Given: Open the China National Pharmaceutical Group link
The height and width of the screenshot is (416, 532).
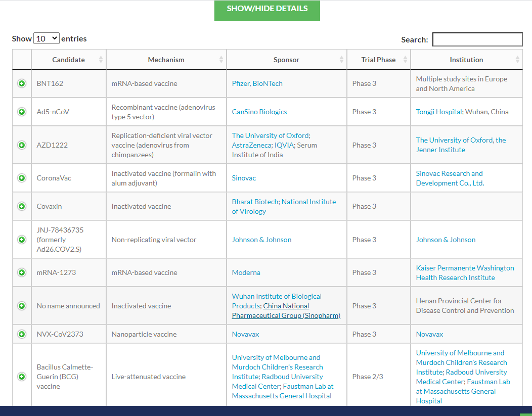Looking at the screenshot, I should tap(286, 310).
